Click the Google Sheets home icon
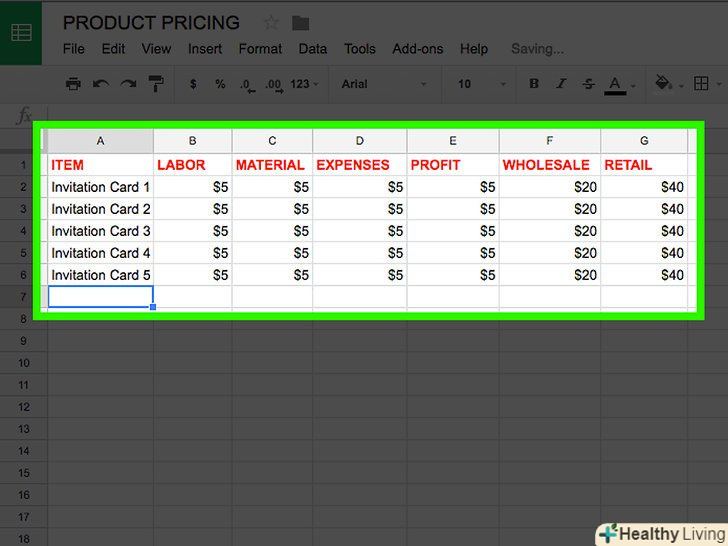 21,32
